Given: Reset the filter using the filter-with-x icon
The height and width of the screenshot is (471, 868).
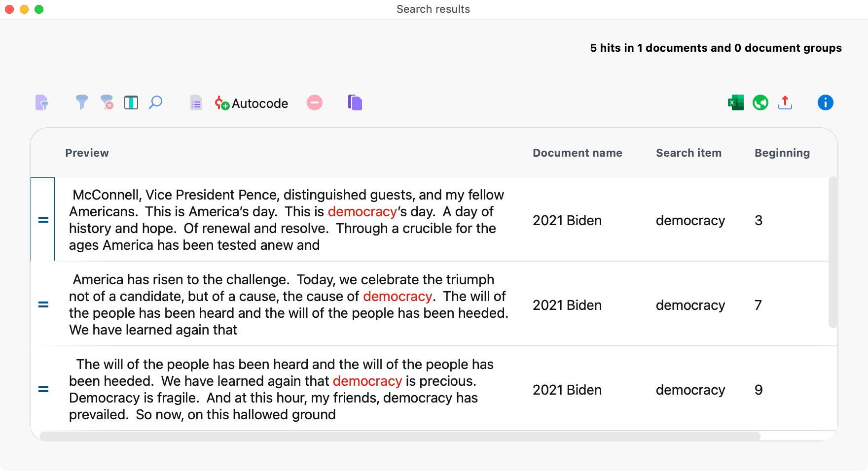Looking at the screenshot, I should pyautogui.click(x=107, y=103).
